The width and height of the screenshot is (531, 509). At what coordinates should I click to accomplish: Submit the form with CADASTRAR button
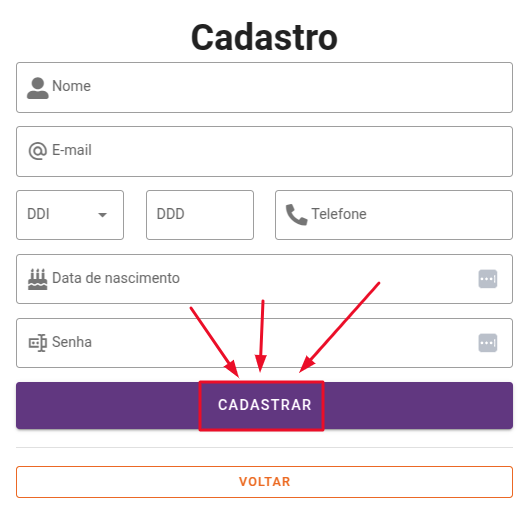pyautogui.click(x=264, y=405)
